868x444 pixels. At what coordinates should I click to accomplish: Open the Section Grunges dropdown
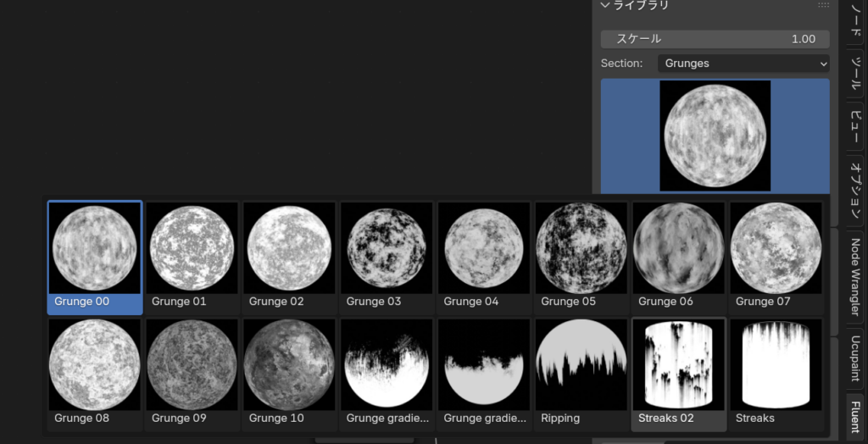click(x=743, y=64)
